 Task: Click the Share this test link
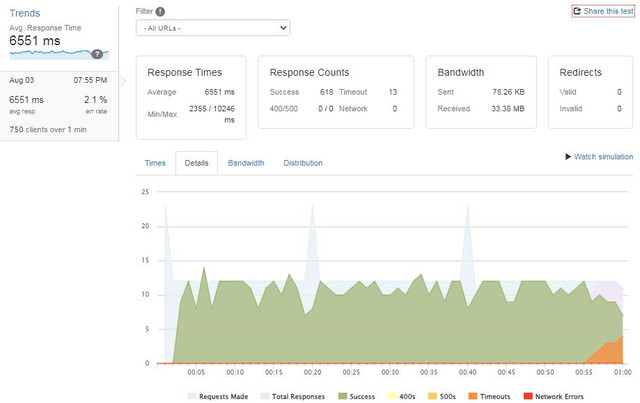[x=608, y=11]
